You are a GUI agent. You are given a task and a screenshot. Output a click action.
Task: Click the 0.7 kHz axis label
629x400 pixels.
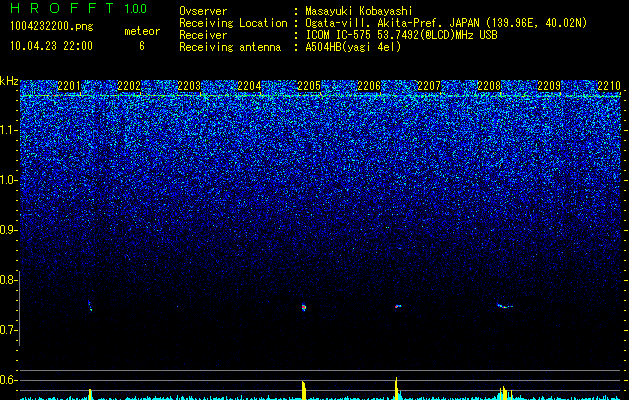click(9, 330)
